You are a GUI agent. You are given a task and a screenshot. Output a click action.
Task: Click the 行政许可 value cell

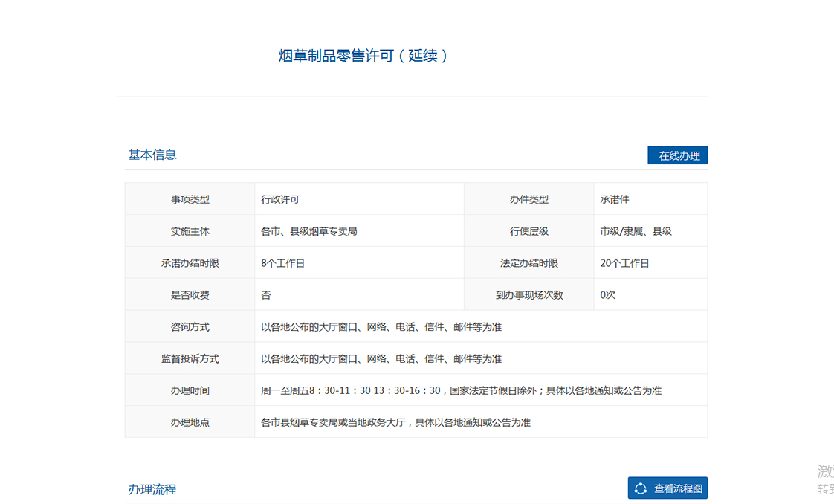(280, 199)
